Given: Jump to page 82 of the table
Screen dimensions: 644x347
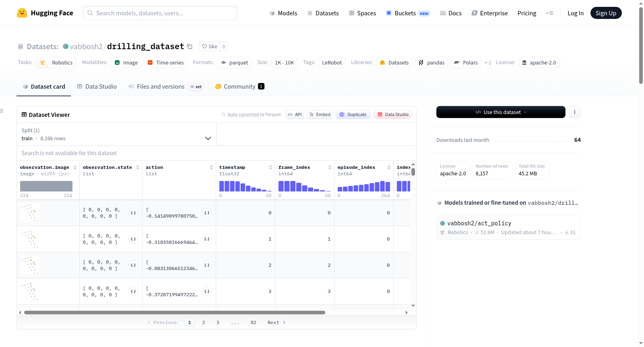Looking at the screenshot, I should [253, 322].
